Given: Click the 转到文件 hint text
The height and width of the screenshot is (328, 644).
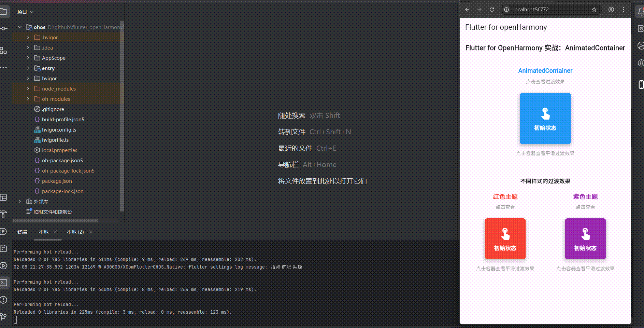Looking at the screenshot, I should coord(292,132).
